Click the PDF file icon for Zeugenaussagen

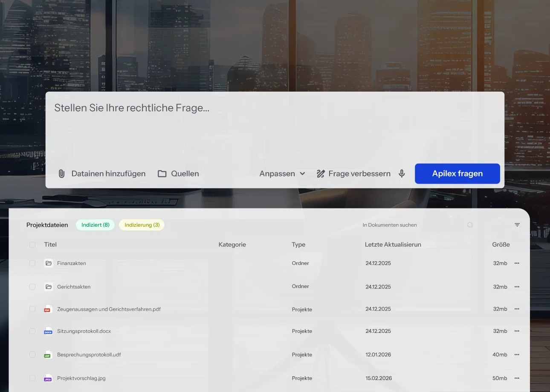(x=48, y=309)
